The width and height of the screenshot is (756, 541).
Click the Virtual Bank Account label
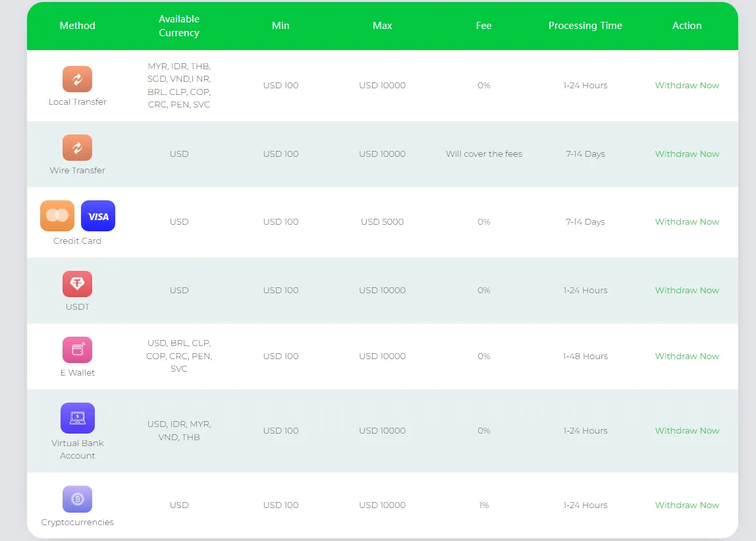(x=77, y=449)
